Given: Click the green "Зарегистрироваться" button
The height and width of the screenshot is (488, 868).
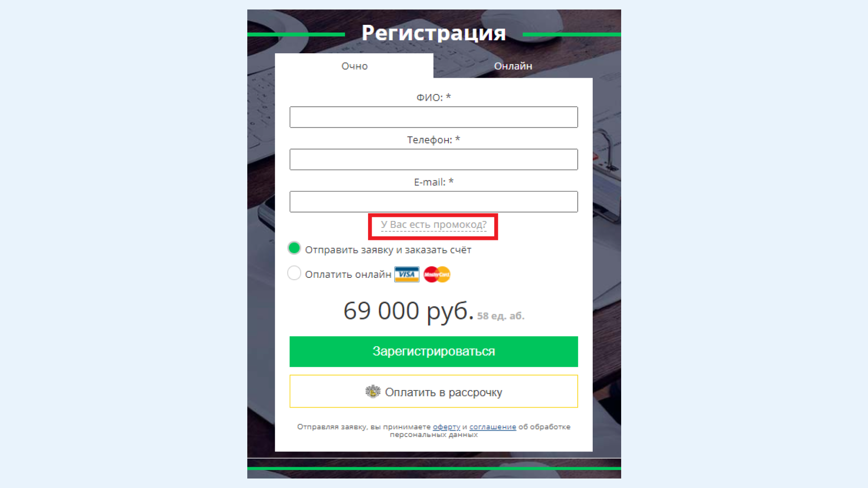Looking at the screenshot, I should click(x=434, y=352).
